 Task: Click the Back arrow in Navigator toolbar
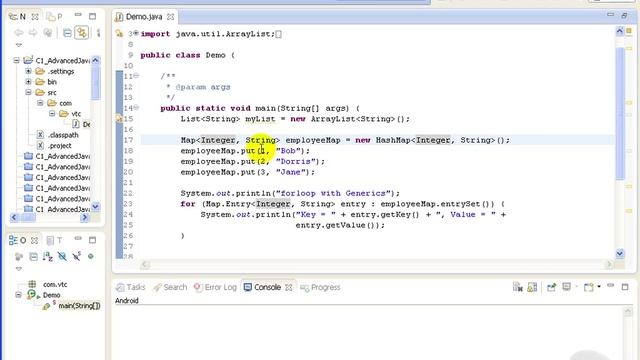pyautogui.click(x=19, y=33)
